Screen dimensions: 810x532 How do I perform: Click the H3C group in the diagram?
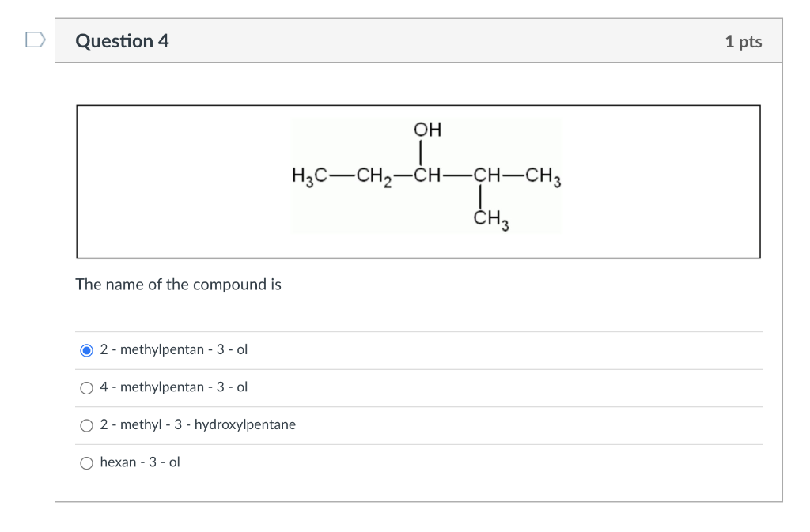click(x=308, y=175)
